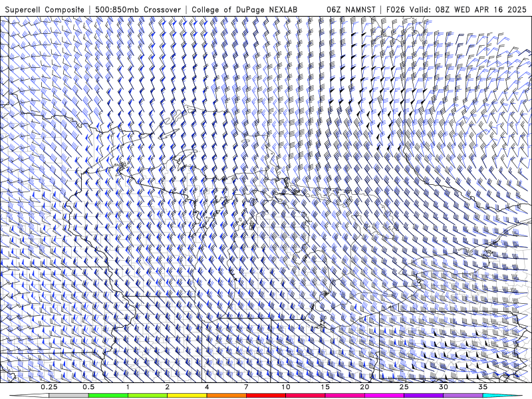The image size is (532, 399).
Task: Click the legend value '10'
Action: pyautogui.click(x=286, y=387)
